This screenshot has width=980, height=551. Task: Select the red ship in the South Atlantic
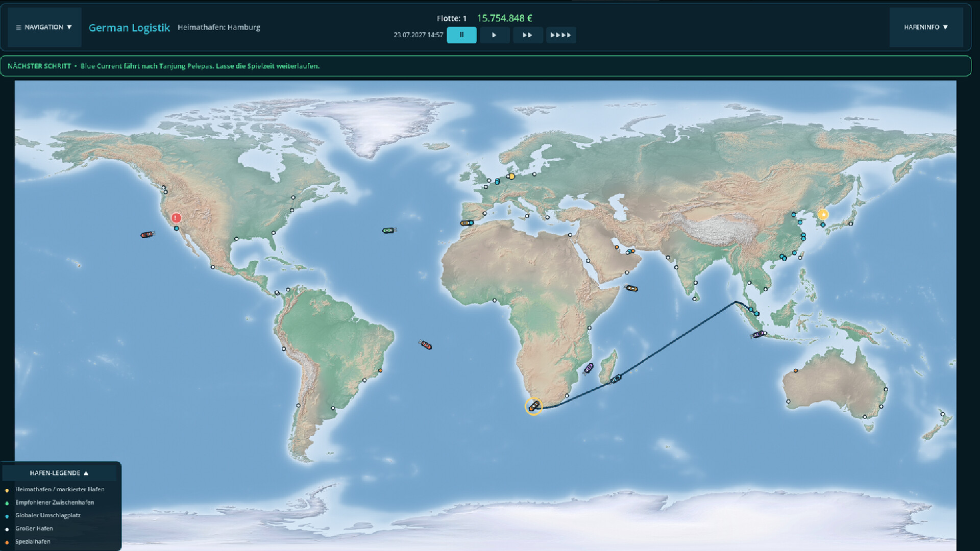[x=426, y=345]
